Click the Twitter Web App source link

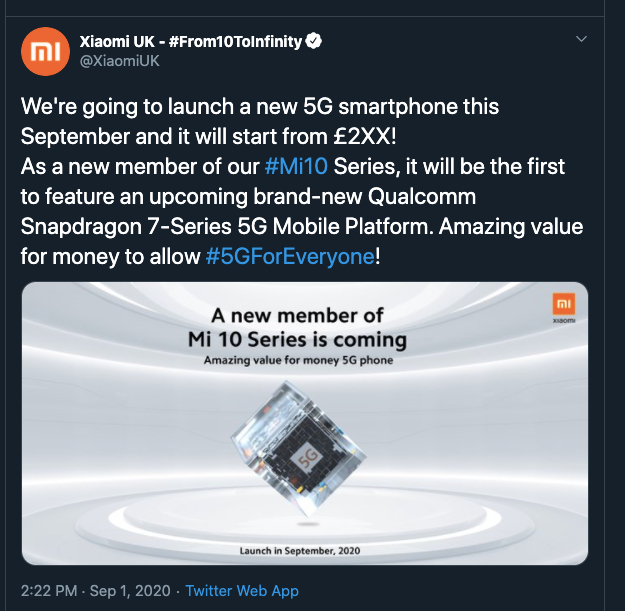[x=242, y=591]
